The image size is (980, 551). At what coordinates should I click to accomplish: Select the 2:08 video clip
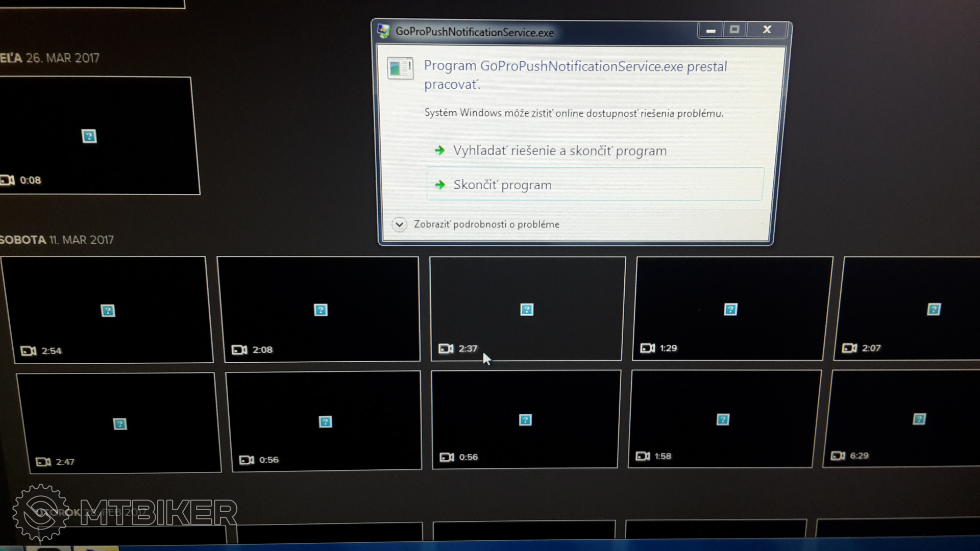tap(320, 309)
